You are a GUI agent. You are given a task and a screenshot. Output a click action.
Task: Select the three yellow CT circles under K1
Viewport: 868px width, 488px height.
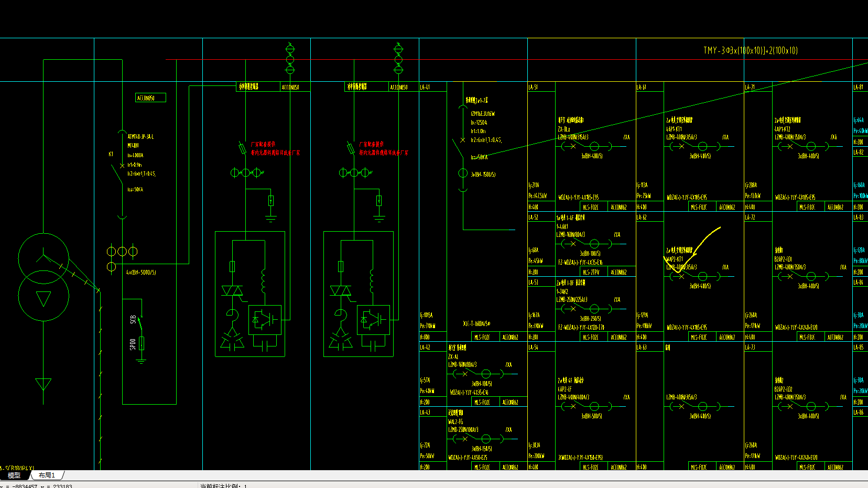pyautogui.click(x=122, y=252)
